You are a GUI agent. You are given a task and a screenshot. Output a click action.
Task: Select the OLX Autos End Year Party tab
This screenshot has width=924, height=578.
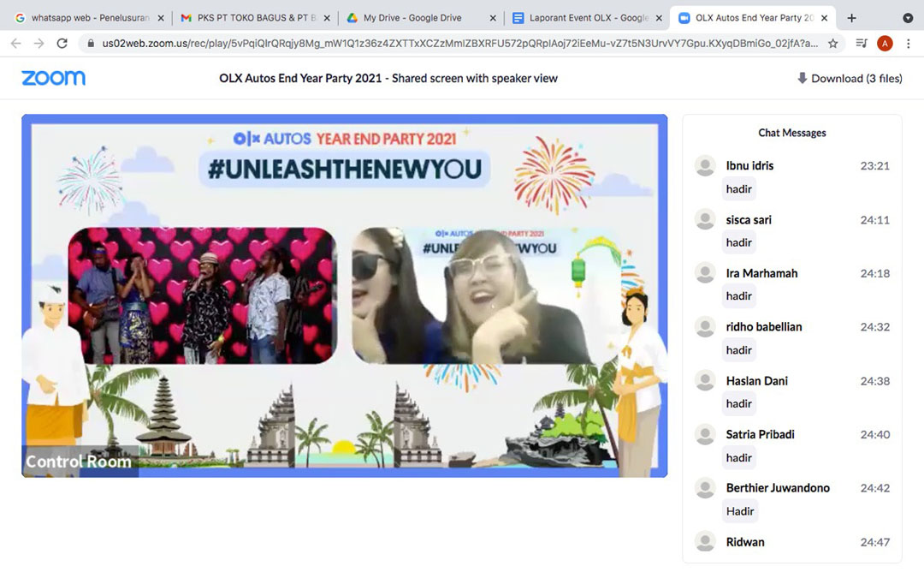[753, 18]
